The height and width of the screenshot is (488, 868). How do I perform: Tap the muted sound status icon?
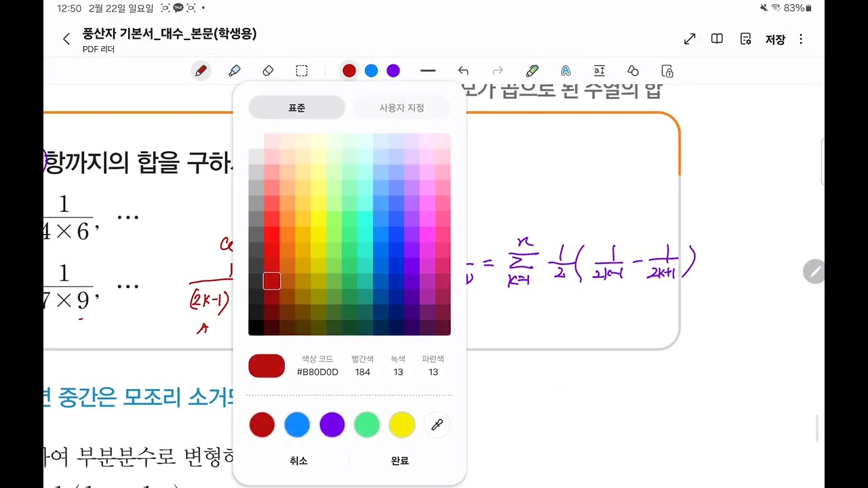[x=764, y=8]
